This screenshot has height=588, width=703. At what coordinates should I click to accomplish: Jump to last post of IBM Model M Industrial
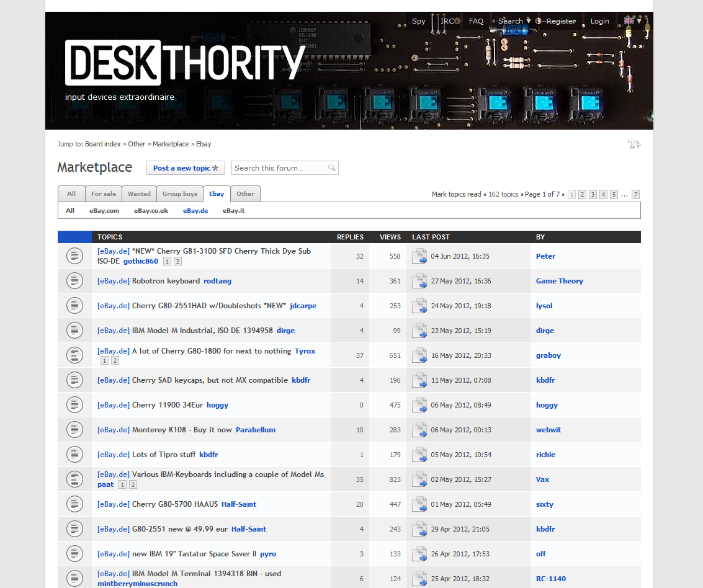(419, 331)
